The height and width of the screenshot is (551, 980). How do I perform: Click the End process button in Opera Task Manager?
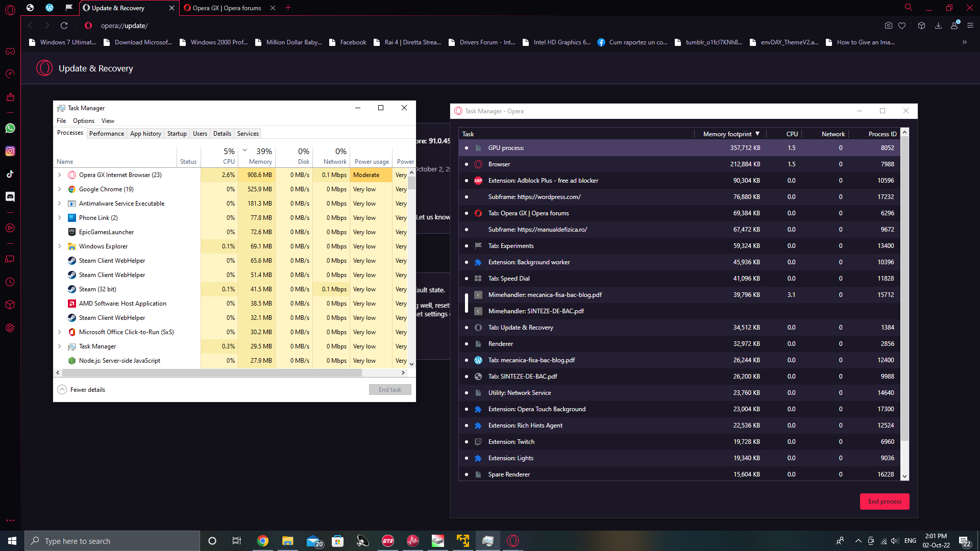[x=885, y=501]
